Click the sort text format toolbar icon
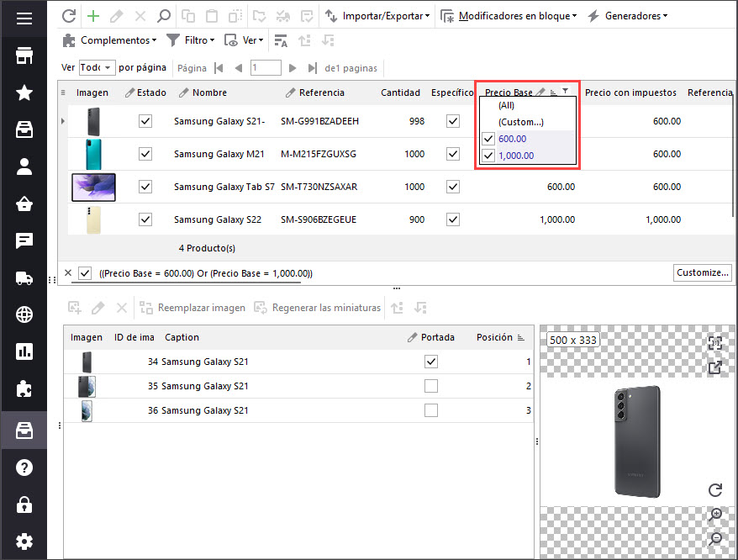This screenshot has height=560, width=738. 281,41
